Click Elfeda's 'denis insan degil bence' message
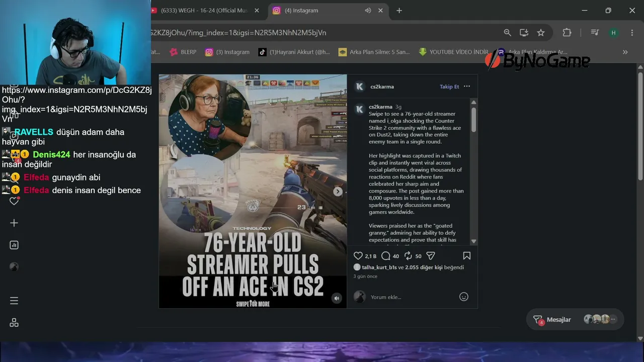The height and width of the screenshot is (362, 644). click(x=96, y=191)
